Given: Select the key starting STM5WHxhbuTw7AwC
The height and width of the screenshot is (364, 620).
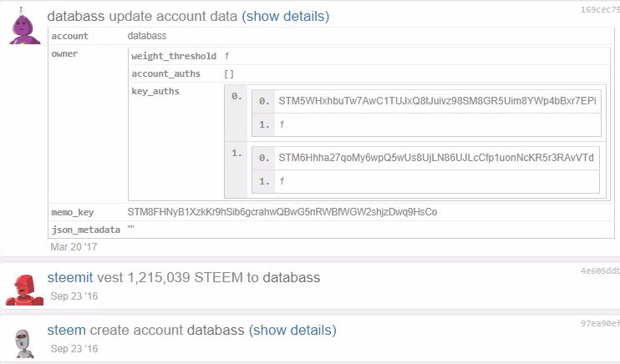Looking at the screenshot, I should pos(437,101).
